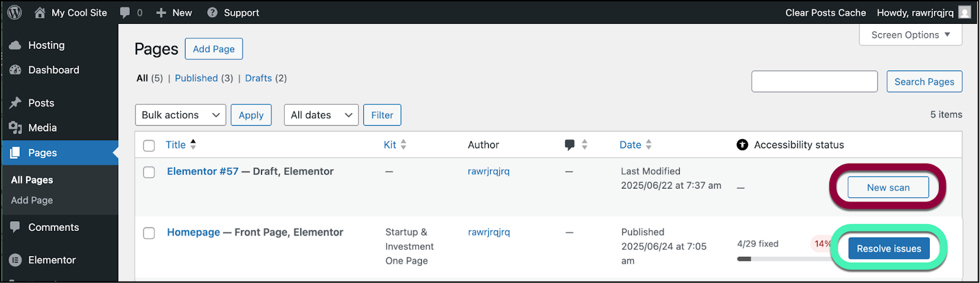Open the My Cool Site home icon
Screen dimensions: 980x283
40,12
